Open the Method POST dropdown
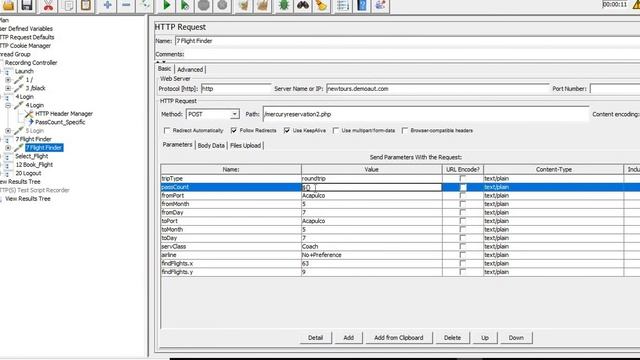Image resolution: width=640 pixels, height=360 pixels. 234,114
